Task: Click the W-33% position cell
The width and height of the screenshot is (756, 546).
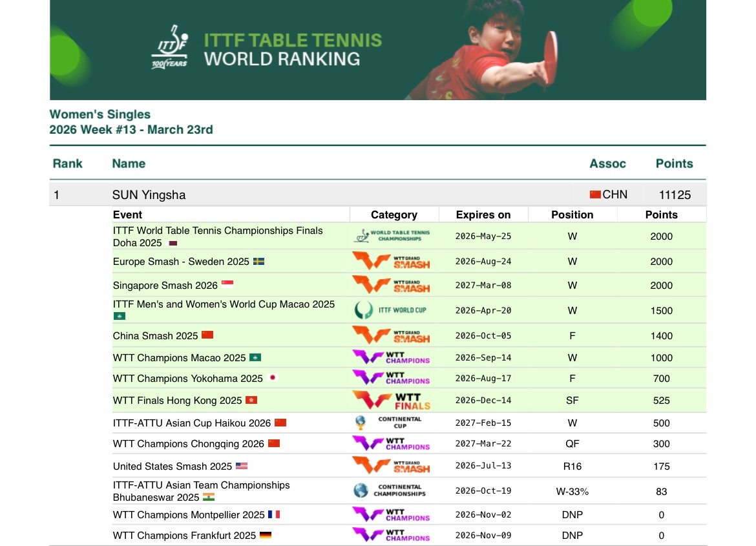Action: pyautogui.click(x=572, y=492)
